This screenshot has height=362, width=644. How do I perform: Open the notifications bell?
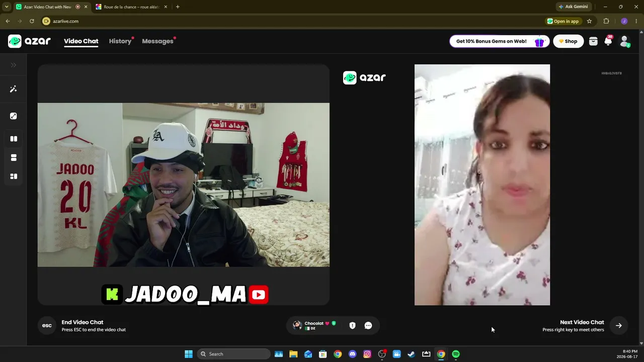point(608,41)
